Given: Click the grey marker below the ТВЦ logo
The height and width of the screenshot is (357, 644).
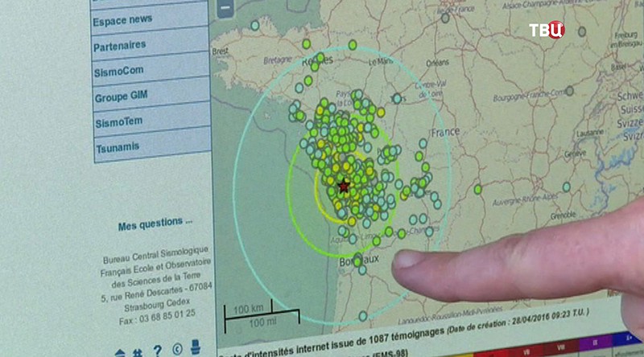Looking at the screenshot, I should point(582,31).
